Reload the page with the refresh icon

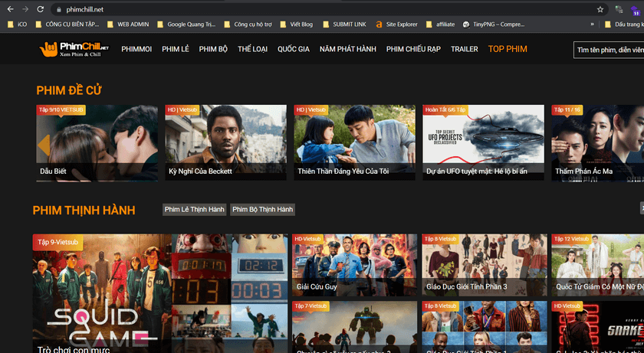click(x=40, y=9)
